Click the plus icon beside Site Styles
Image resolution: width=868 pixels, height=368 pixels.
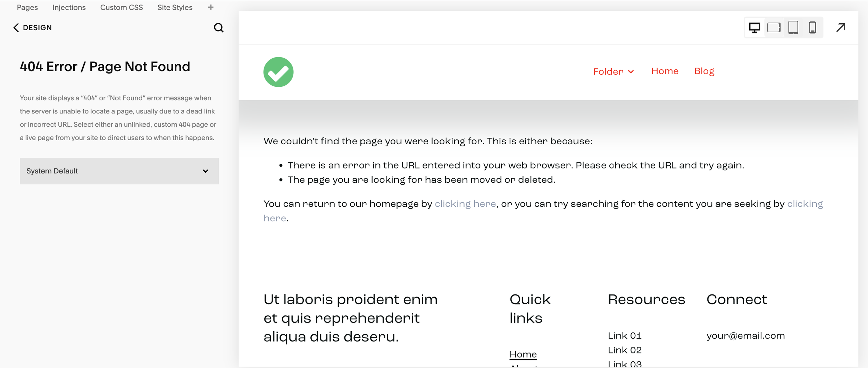tap(211, 7)
